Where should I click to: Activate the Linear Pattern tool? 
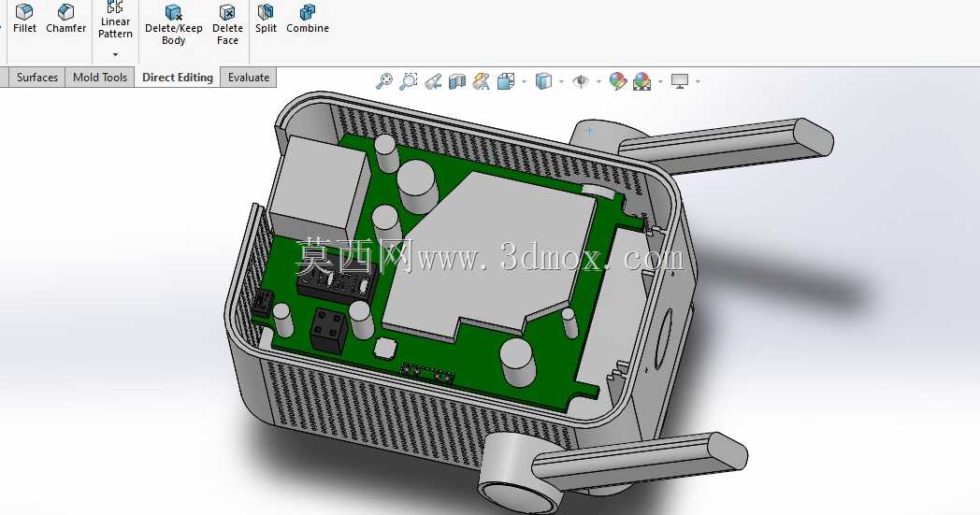pos(115,20)
